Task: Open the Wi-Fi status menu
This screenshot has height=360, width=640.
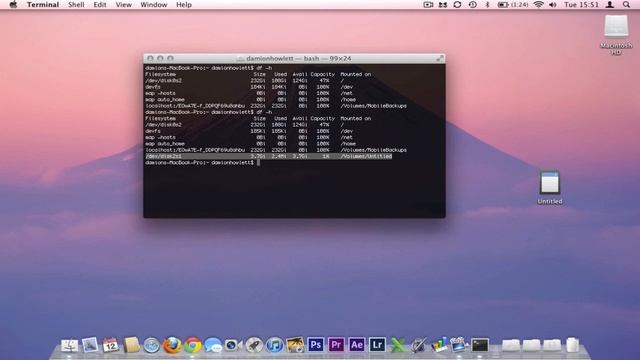Action: pos(539,4)
